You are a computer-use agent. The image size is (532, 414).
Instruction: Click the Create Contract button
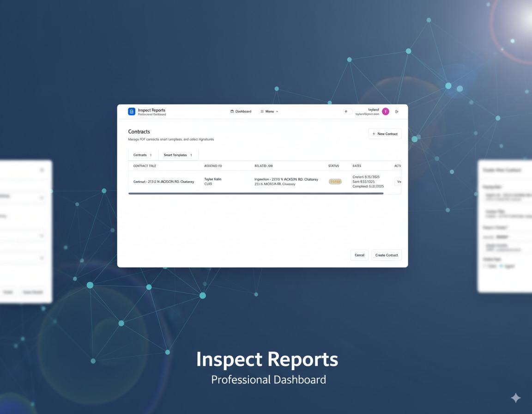pyautogui.click(x=387, y=255)
